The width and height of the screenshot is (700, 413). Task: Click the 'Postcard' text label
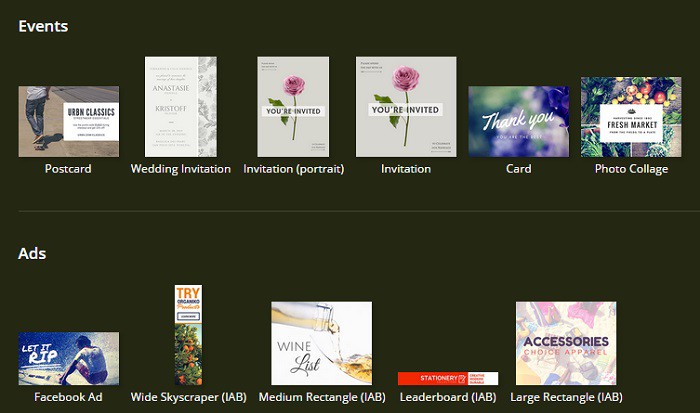click(x=68, y=169)
